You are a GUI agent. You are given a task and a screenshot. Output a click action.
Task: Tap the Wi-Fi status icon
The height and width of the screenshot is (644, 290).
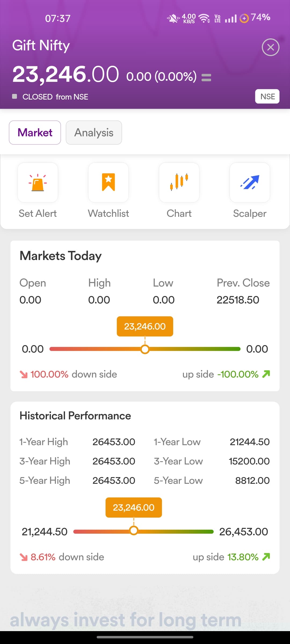tap(204, 18)
